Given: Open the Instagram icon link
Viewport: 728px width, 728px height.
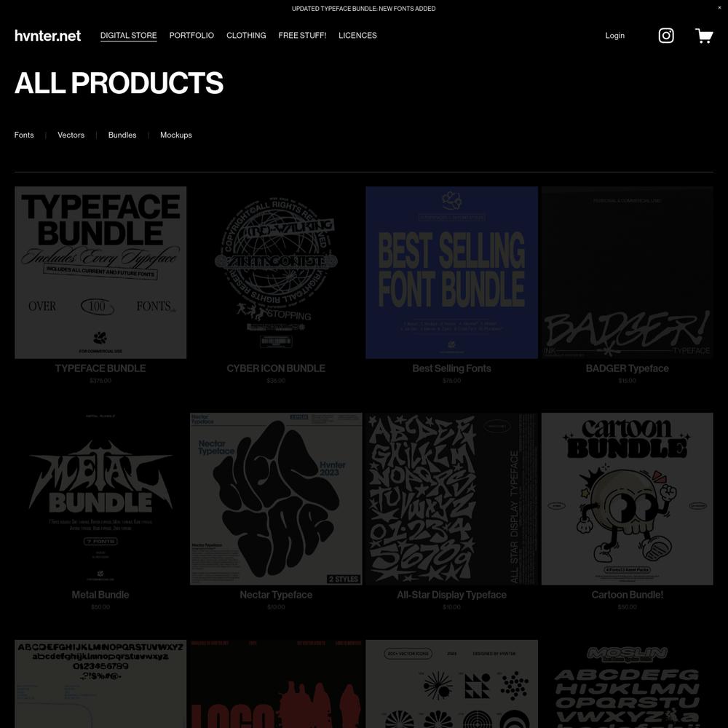Looking at the screenshot, I should coord(666,35).
